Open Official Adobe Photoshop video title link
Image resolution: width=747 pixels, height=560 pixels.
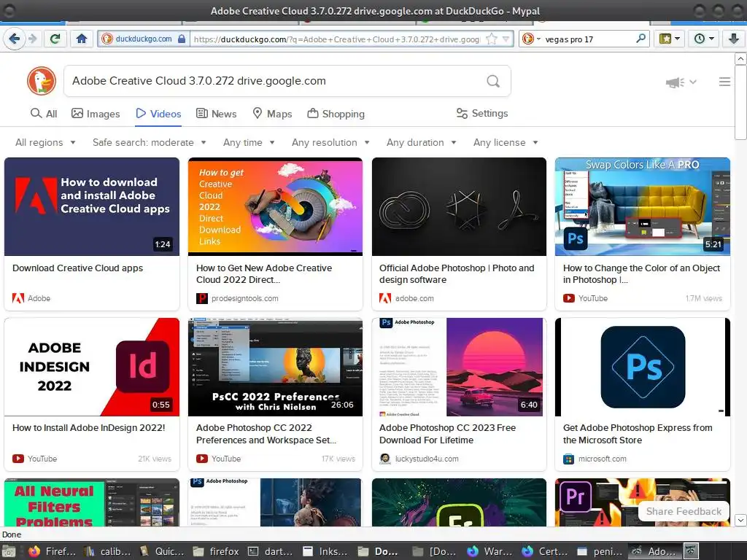click(457, 274)
